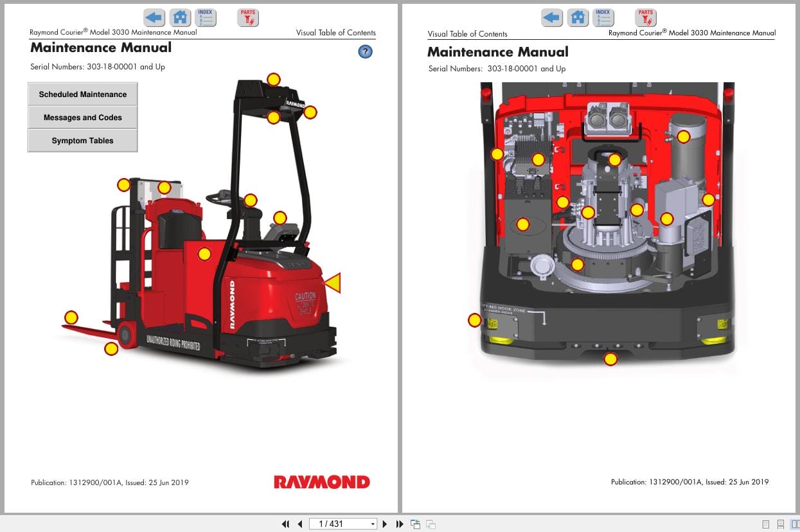Click the blue question mark help icon
This screenshot has width=800, height=532.
pos(365,52)
